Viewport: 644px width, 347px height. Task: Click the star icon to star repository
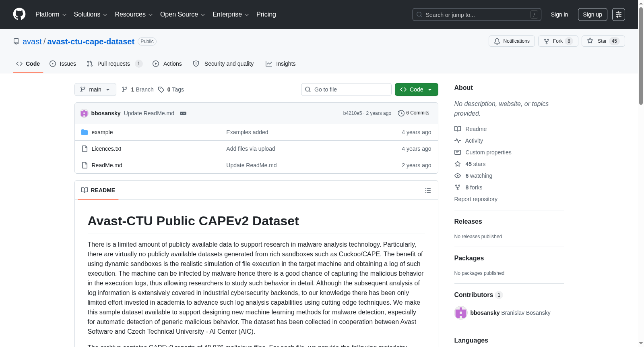[x=590, y=41]
